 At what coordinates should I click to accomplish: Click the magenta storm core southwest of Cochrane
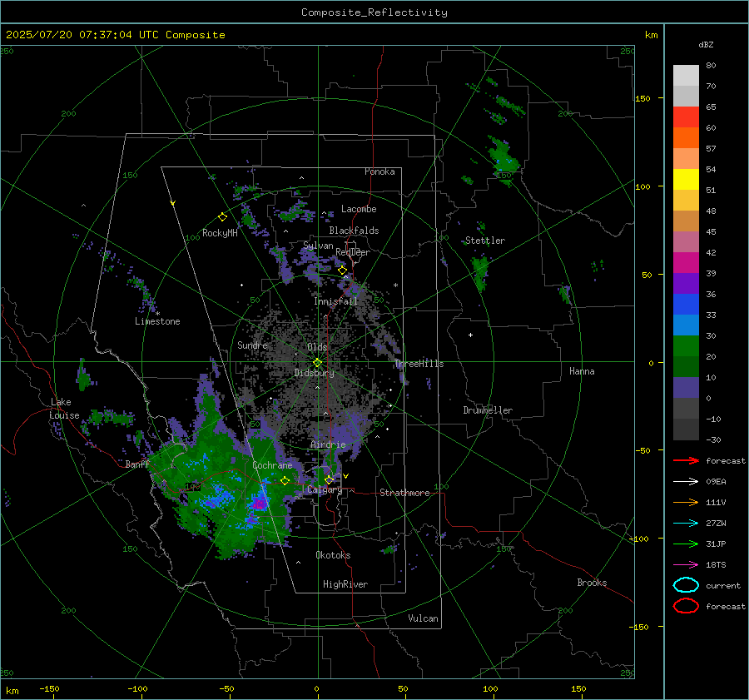point(260,503)
